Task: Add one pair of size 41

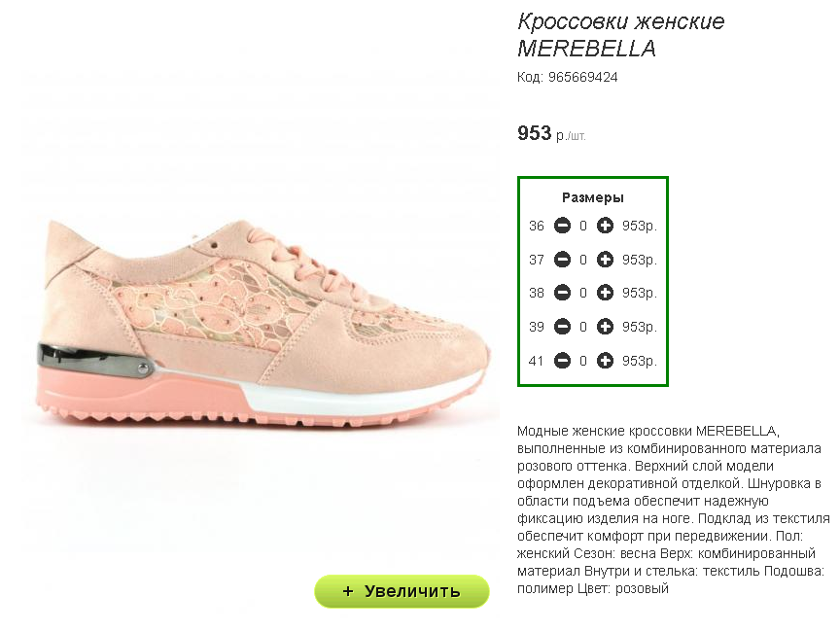Action: pos(605,361)
